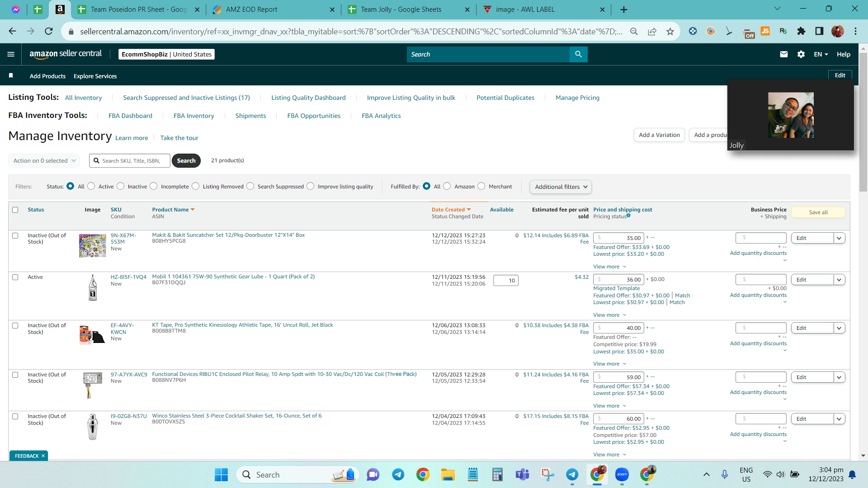Open the pinned Amazon tab
The height and width of the screenshot is (488, 868).
click(x=60, y=9)
